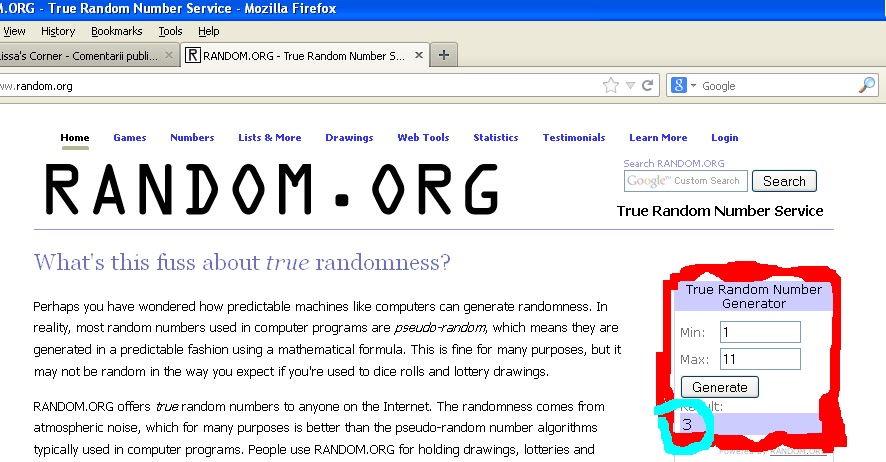
Task: Click the italic word pseudo-random
Action: pyautogui.click(x=440, y=328)
